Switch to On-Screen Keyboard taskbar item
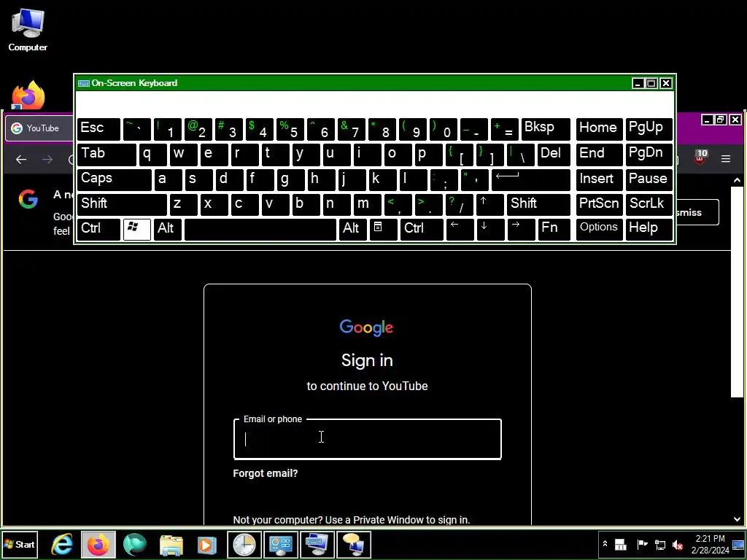Screen dimensions: 747x560 (317, 544)
